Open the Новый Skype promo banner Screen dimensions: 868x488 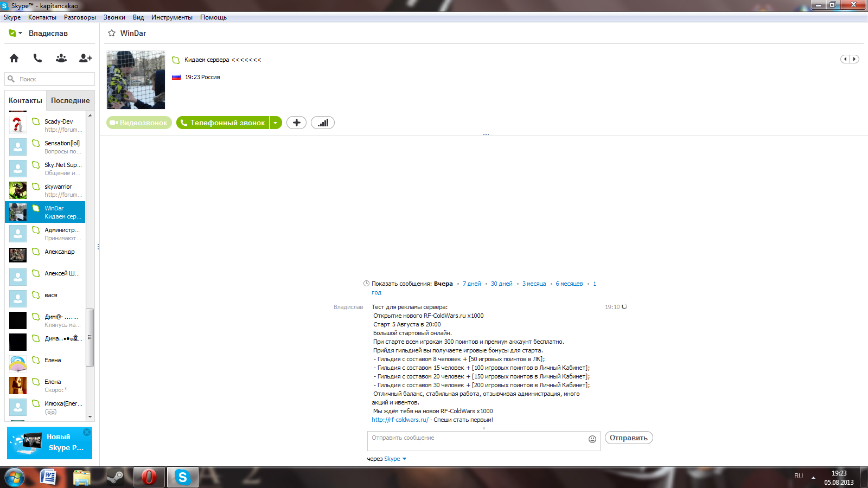tap(49, 443)
